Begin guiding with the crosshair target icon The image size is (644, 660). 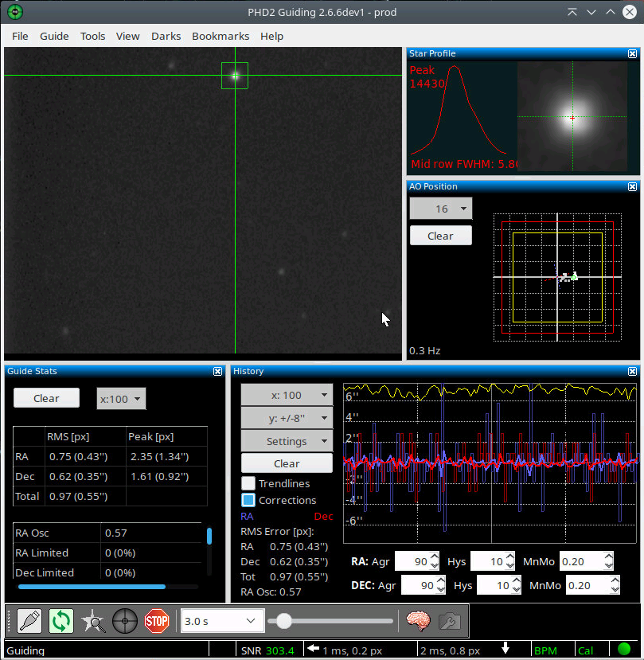pyautogui.click(x=125, y=621)
